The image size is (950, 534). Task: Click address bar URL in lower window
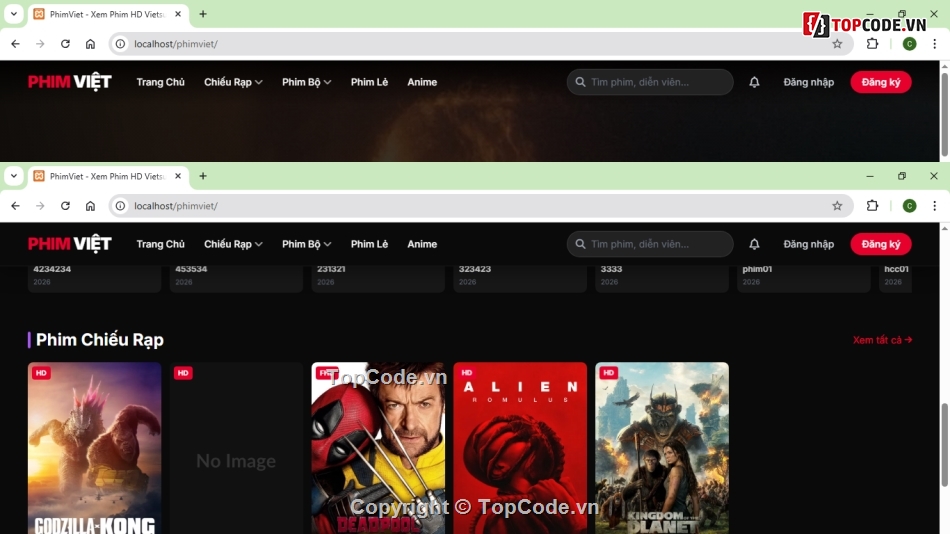point(176,206)
